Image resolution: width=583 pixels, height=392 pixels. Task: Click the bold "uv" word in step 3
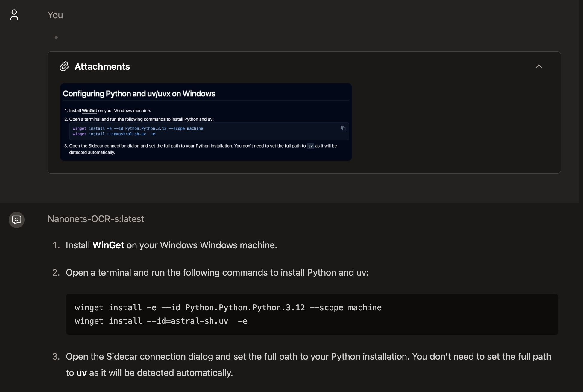click(82, 373)
